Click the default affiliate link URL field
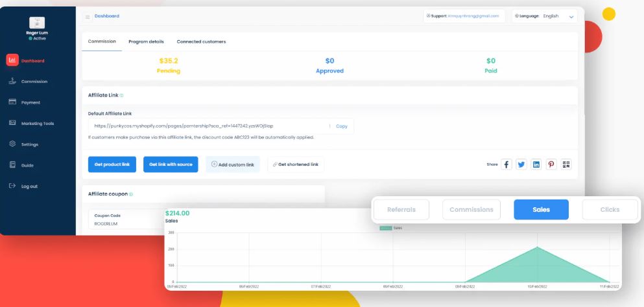The width and height of the screenshot is (644, 307). tap(221, 126)
